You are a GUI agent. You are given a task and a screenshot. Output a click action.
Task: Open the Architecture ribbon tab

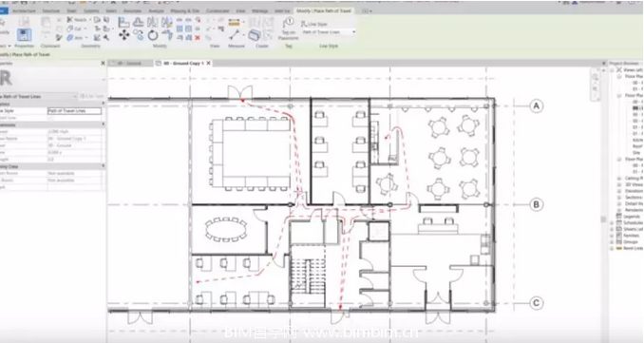point(24,11)
